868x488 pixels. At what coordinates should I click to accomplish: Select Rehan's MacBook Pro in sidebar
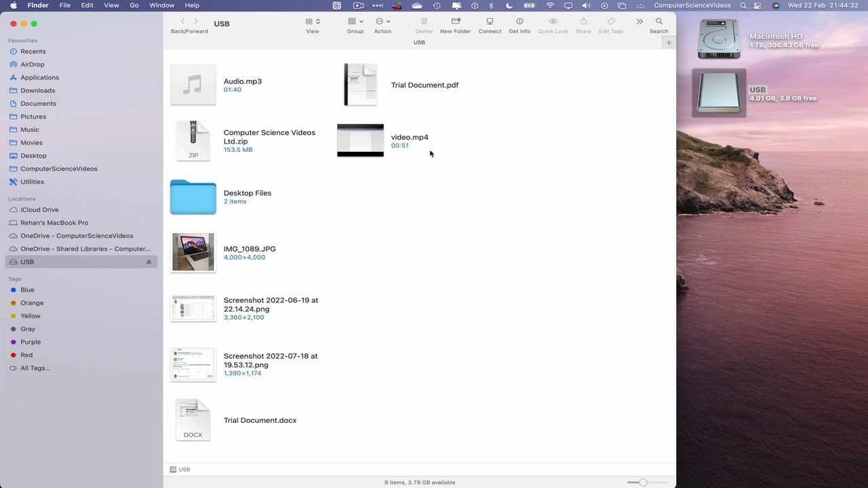point(81,222)
